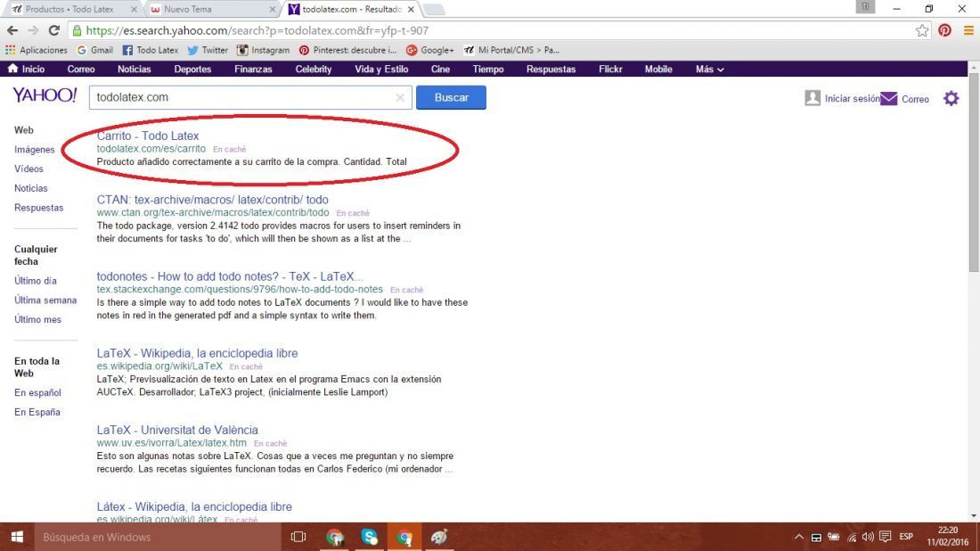Open cached version of todolatex.com/es/carrito
The width and height of the screenshot is (980, 551).
229,150
